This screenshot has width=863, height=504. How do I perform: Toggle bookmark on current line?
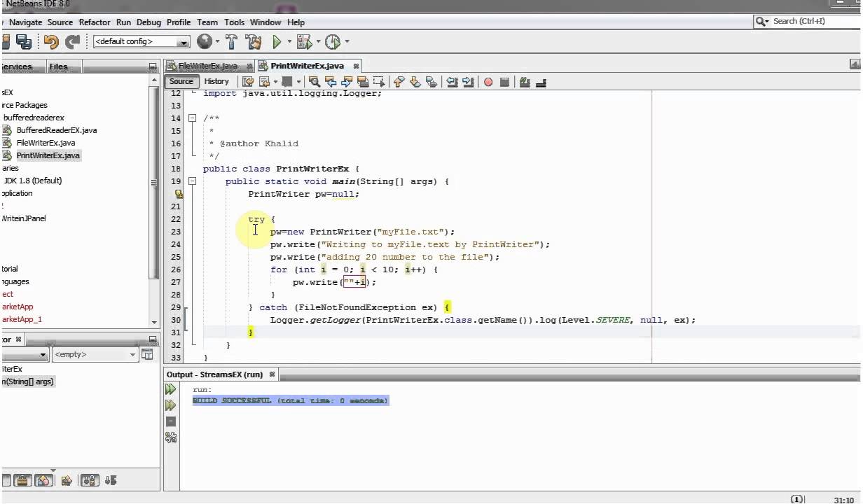431,82
